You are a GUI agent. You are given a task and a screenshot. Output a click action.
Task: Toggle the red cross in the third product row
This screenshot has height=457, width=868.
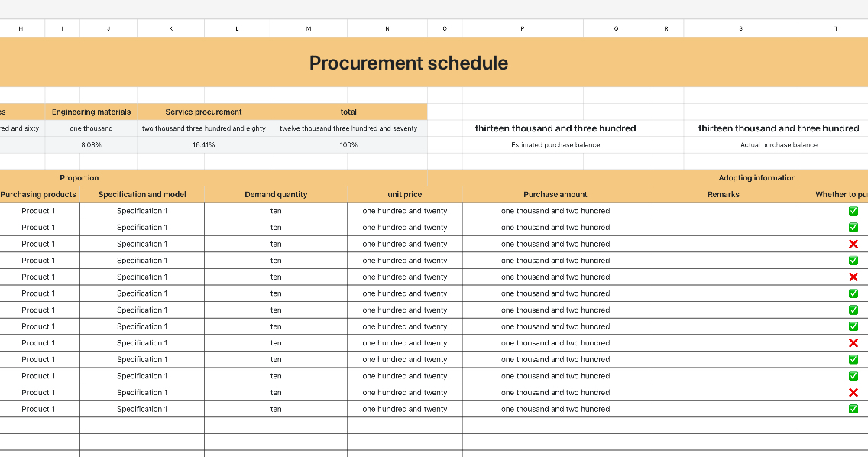853,244
